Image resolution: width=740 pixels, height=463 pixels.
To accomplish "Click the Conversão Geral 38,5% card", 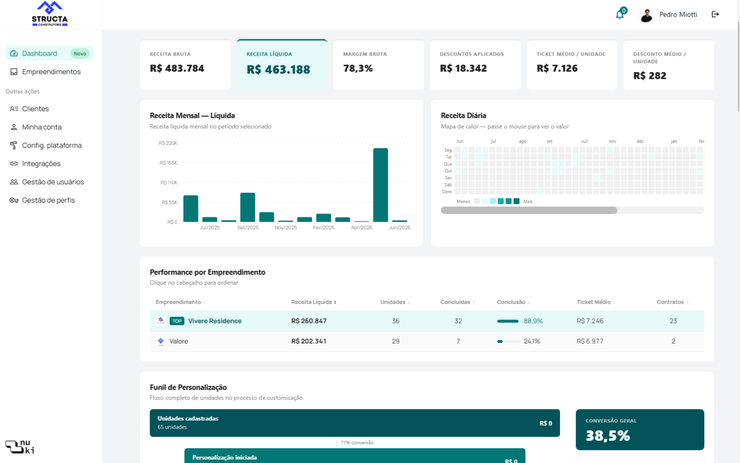I will tap(640, 429).
